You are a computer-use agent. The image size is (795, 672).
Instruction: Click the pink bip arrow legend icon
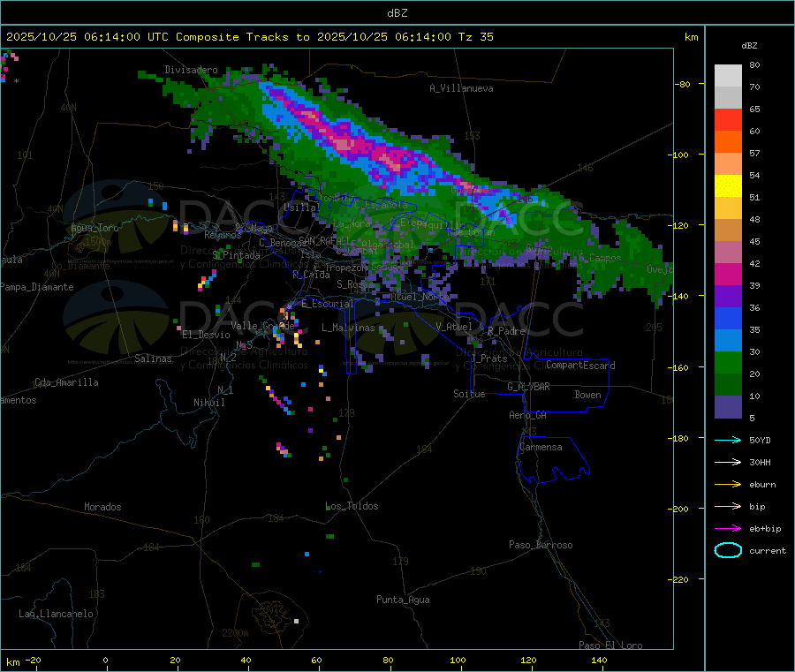click(x=728, y=506)
